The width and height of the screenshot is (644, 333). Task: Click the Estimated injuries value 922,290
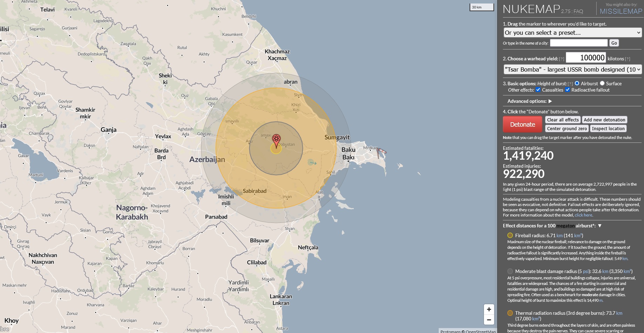(x=524, y=174)
